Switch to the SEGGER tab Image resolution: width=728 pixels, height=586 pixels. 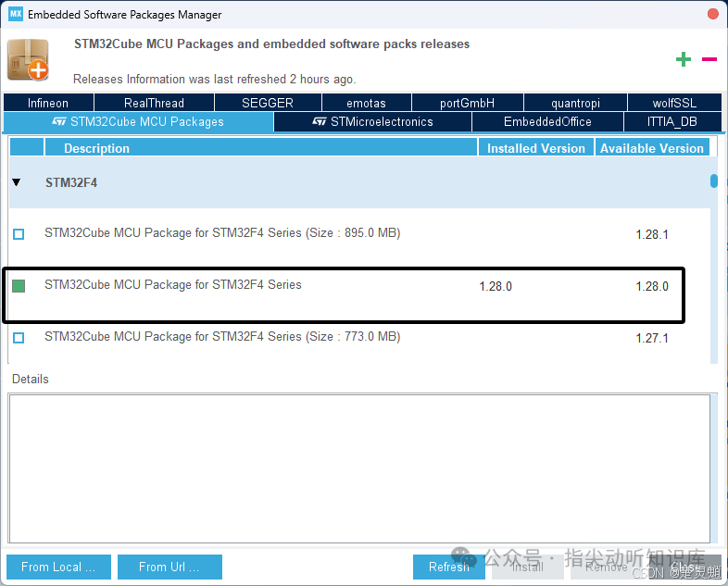pos(268,103)
